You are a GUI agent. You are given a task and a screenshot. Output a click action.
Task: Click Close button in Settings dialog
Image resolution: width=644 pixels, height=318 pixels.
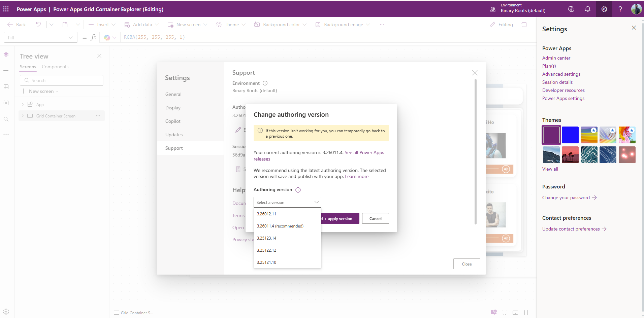467,264
